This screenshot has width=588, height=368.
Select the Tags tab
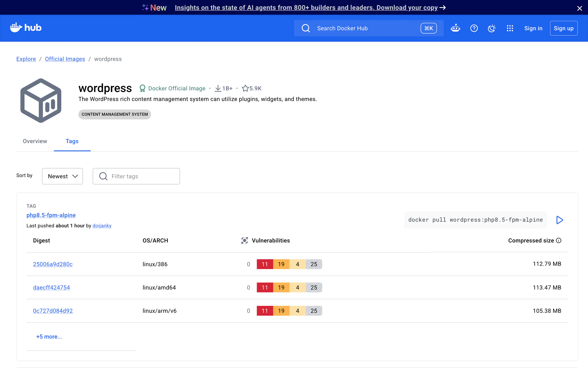72,141
